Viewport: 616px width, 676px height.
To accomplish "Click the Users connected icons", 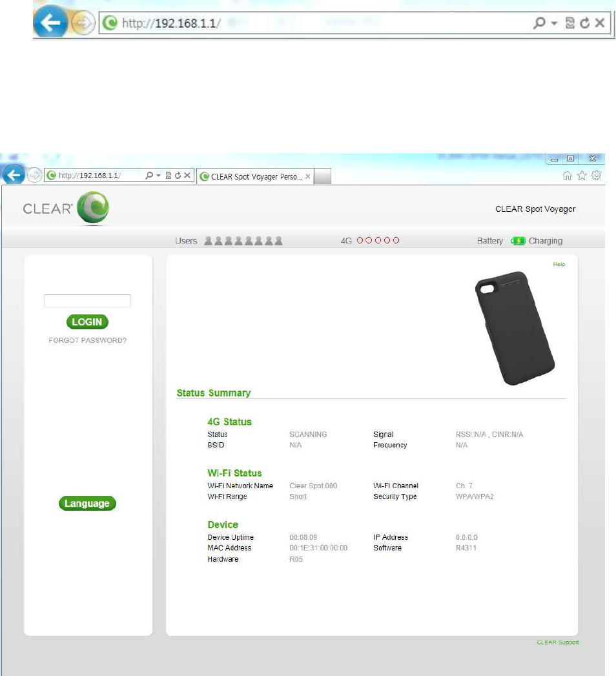I will [x=243, y=241].
